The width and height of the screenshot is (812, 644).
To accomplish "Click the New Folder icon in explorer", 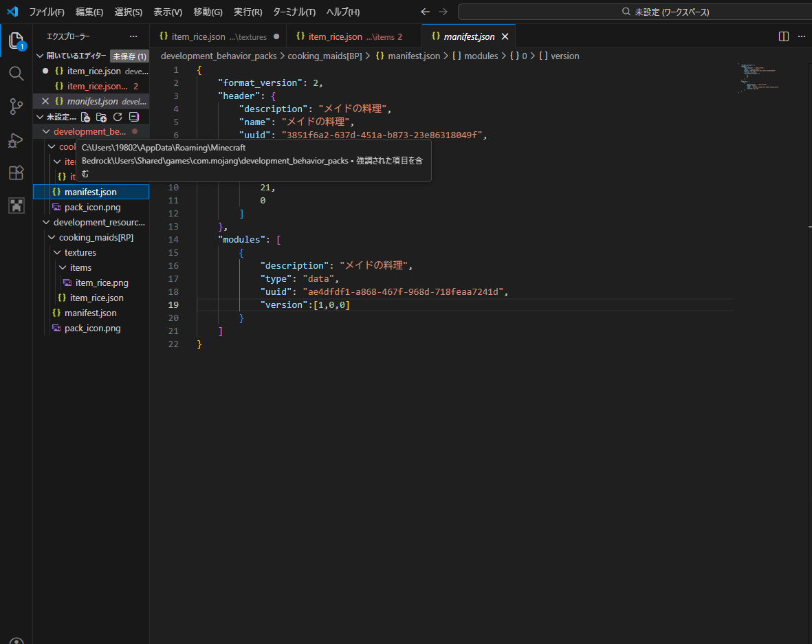I will pyautogui.click(x=101, y=117).
